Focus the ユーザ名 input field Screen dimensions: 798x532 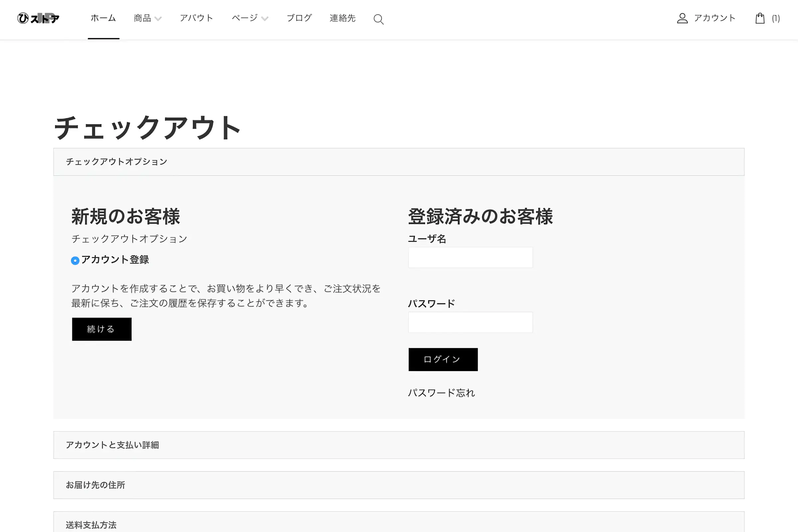click(470, 257)
